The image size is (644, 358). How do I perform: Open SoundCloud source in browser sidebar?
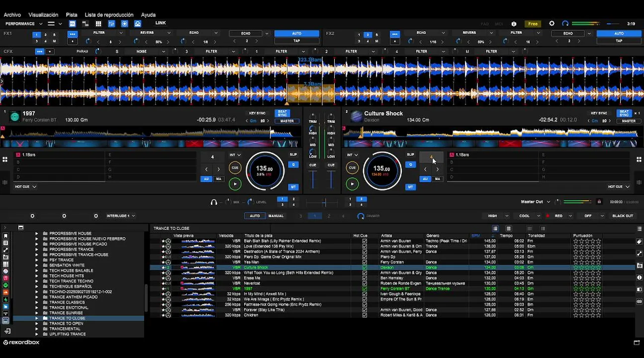pos(5,292)
